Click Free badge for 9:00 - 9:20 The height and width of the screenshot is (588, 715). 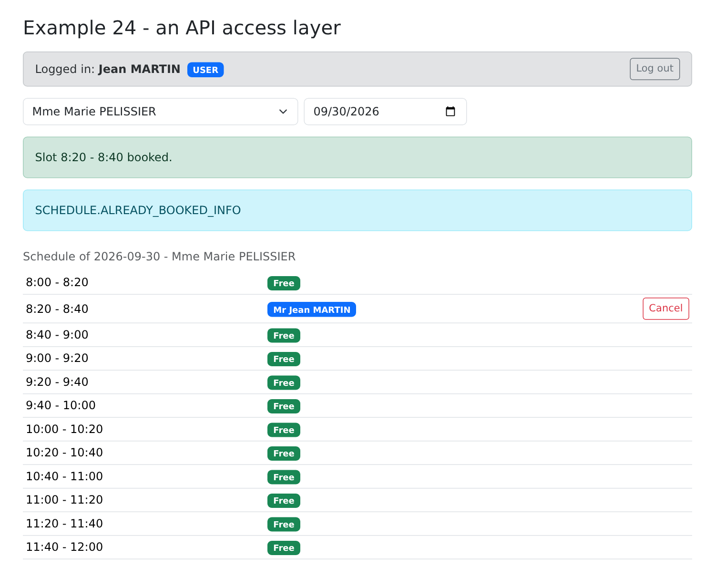coord(284,359)
